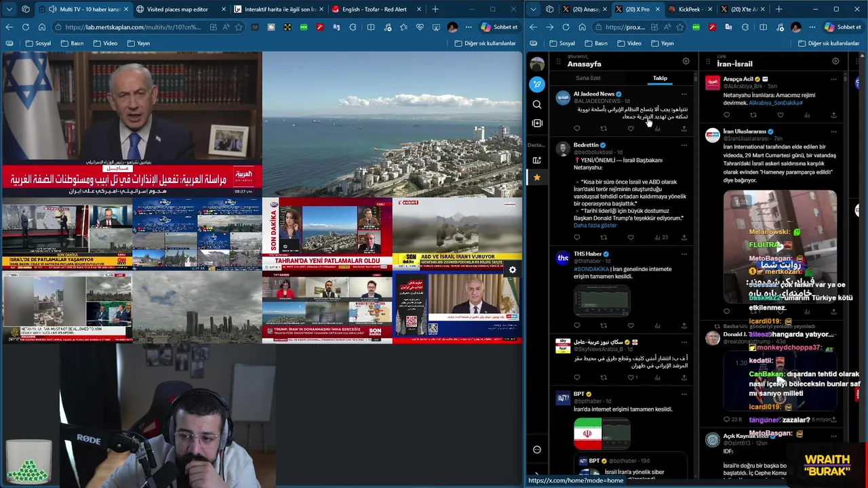Open Multi TV settings gear over video grid
The image size is (868, 488).
tap(513, 270)
